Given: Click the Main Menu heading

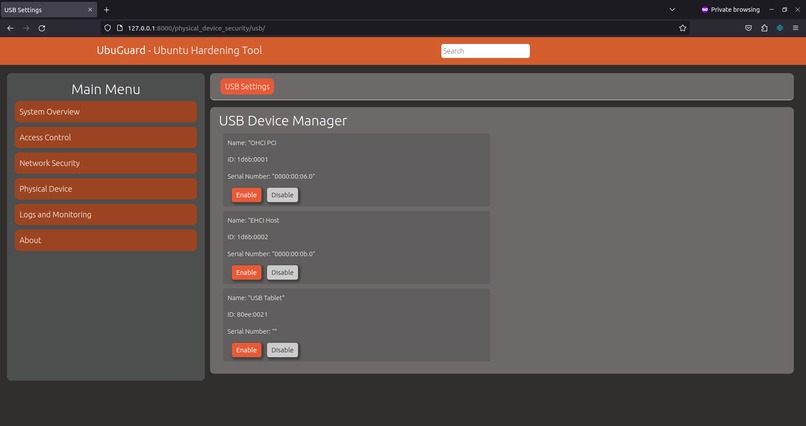Looking at the screenshot, I should [x=106, y=89].
